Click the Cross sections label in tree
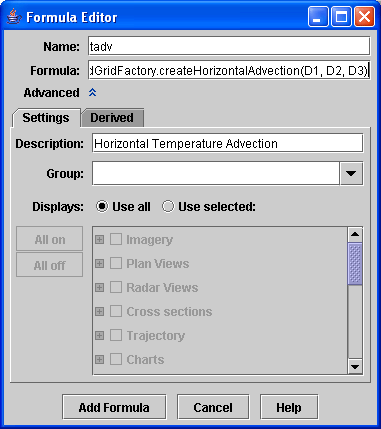Viewport: 381px width, 429px height. (169, 312)
